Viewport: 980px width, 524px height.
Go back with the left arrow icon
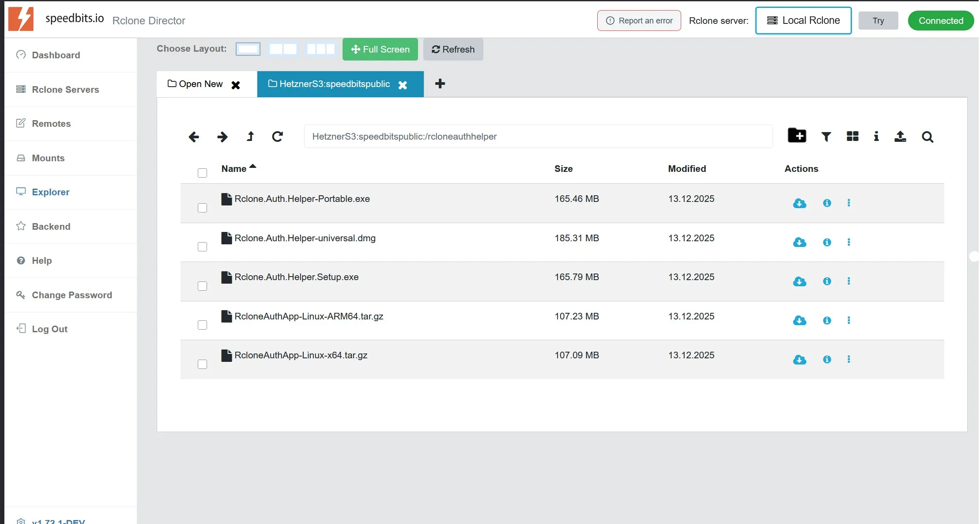[193, 137]
